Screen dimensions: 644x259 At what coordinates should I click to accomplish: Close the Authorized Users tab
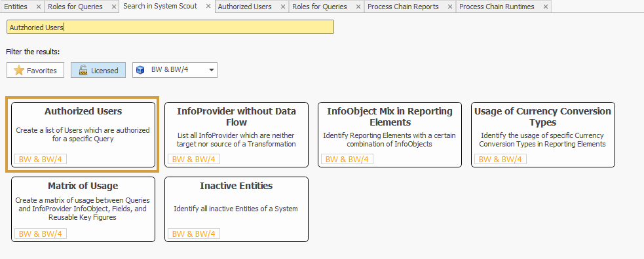pos(283,7)
